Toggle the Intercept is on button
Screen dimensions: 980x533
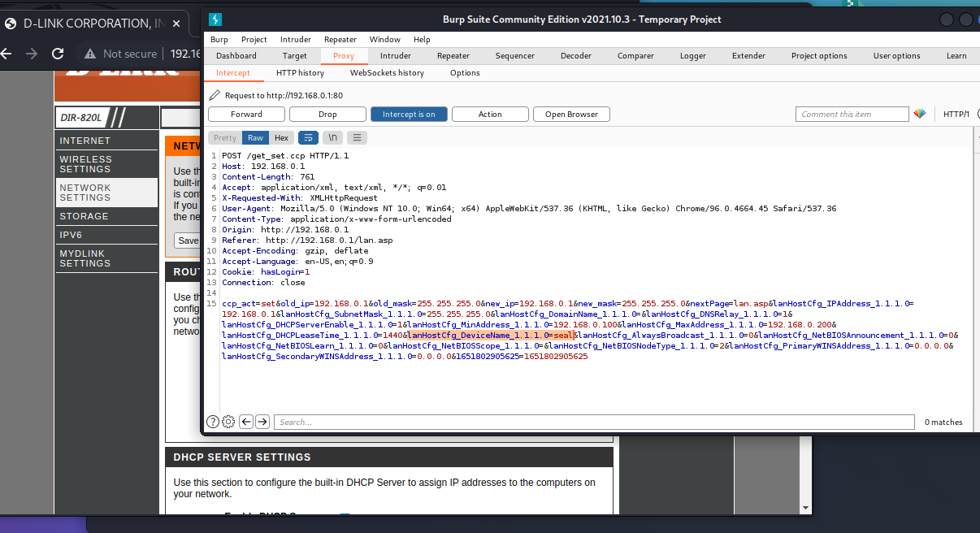click(409, 115)
